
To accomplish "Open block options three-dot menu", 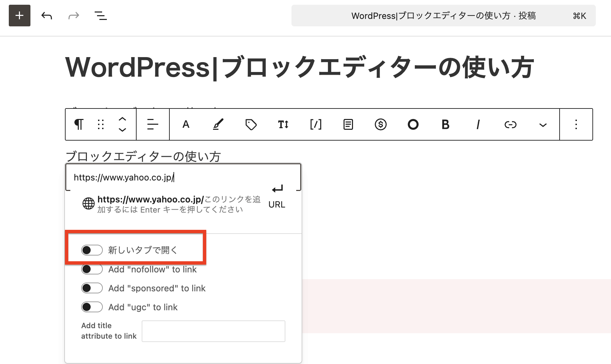I will coord(576,124).
